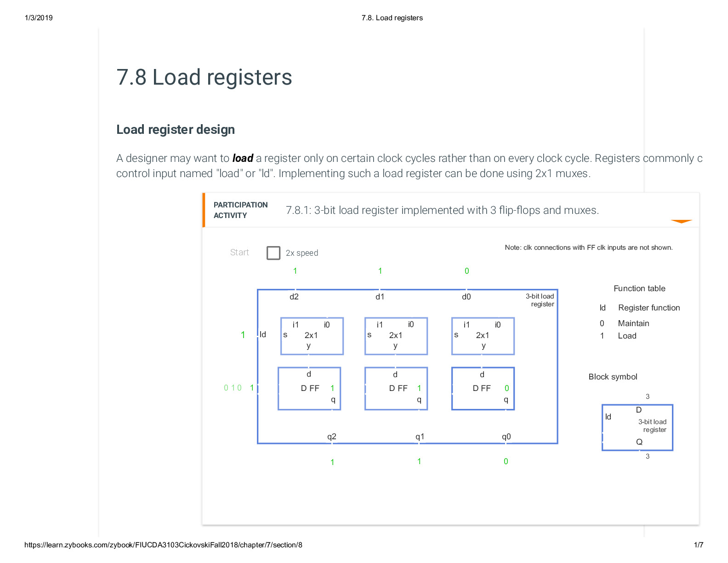Click the '7.8. Load registers' page header
The width and height of the screenshot is (728, 563).
coord(392,18)
